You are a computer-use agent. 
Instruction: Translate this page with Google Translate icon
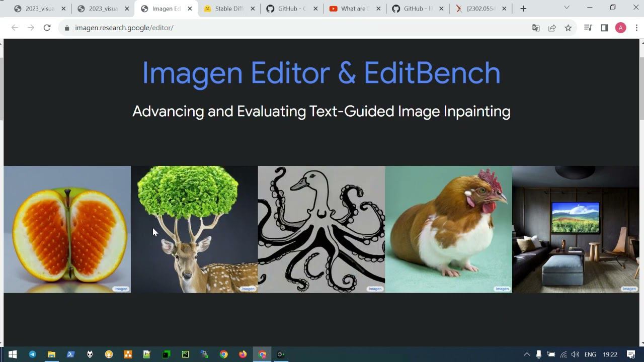click(536, 28)
